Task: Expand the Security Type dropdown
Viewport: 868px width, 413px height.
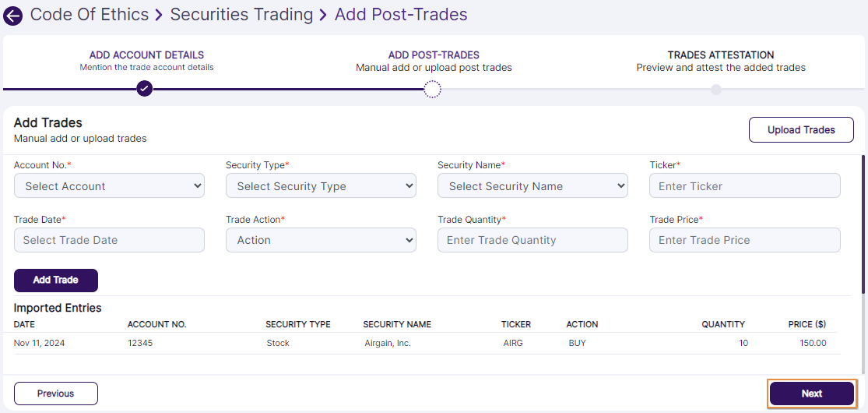Action: coord(321,186)
